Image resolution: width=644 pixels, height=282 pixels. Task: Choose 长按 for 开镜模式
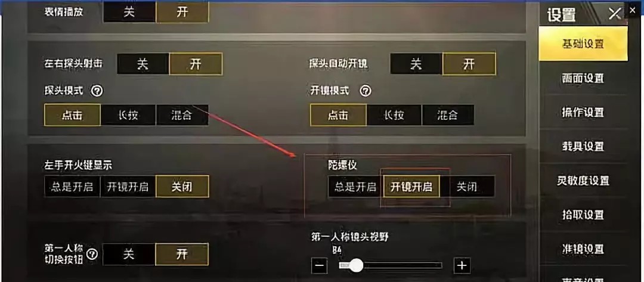(x=394, y=115)
